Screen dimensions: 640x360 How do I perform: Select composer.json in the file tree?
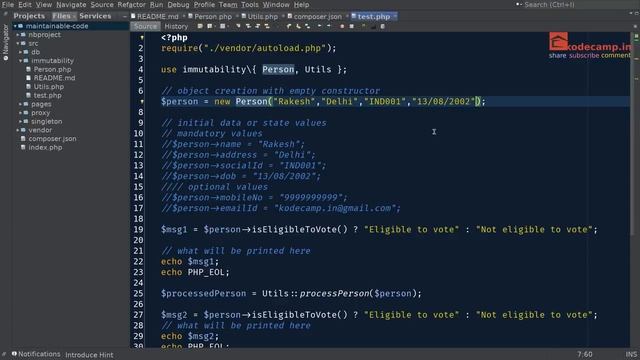coord(52,139)
